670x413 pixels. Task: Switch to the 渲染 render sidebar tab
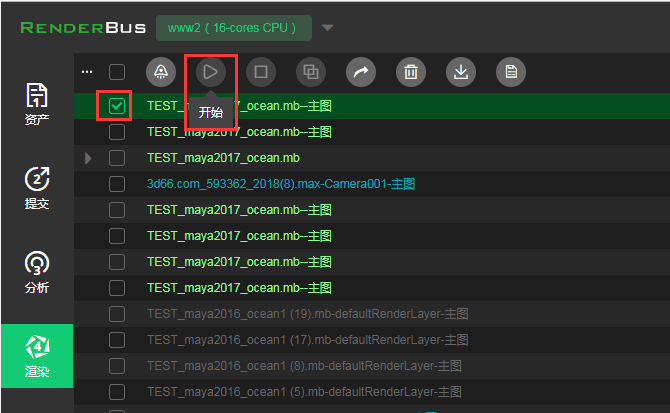point(37,356)
